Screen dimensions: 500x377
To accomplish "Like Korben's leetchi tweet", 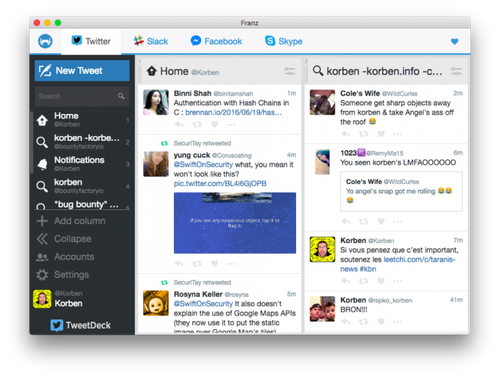I will click(x=381, y=281).
